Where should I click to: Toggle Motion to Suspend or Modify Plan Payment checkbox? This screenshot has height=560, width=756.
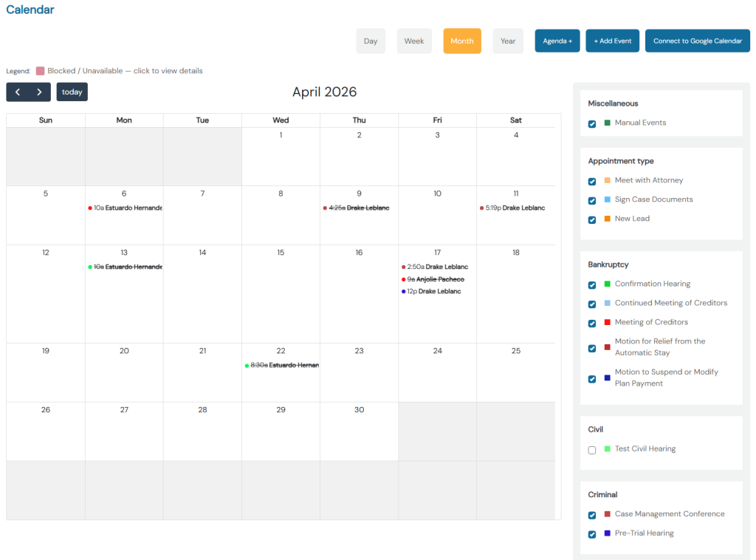coord(592,379)
